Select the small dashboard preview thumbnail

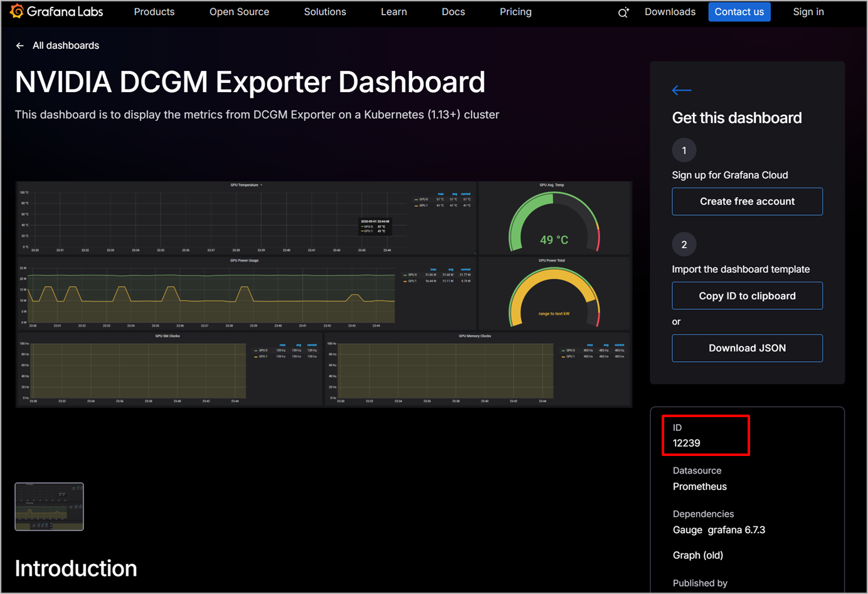(x=49, y=506)
